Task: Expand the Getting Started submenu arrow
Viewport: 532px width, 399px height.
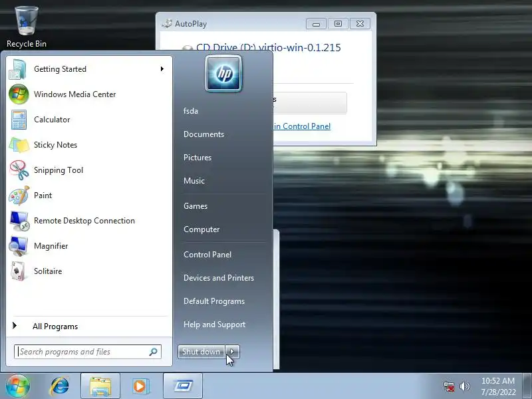Action: coord(162,69)
